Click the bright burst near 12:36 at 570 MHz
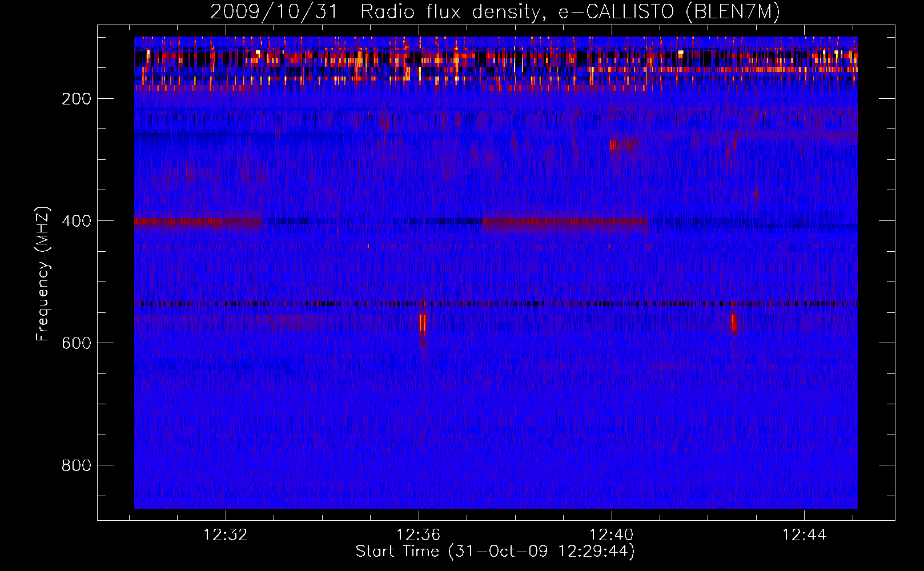This screenshot has width=924, height=571. [423, 323]
